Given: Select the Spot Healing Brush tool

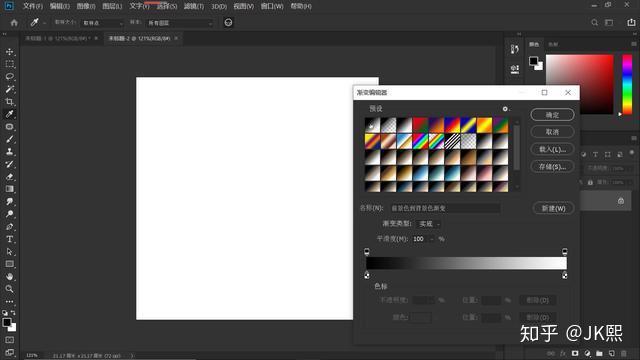Looking at the screenshot, I should (x=9, y=127).
